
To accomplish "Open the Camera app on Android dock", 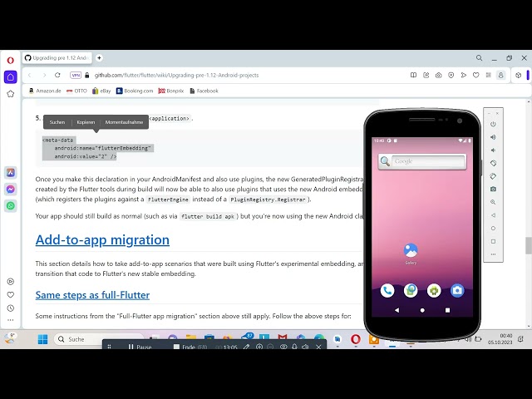I will click(x=457, y=290).
